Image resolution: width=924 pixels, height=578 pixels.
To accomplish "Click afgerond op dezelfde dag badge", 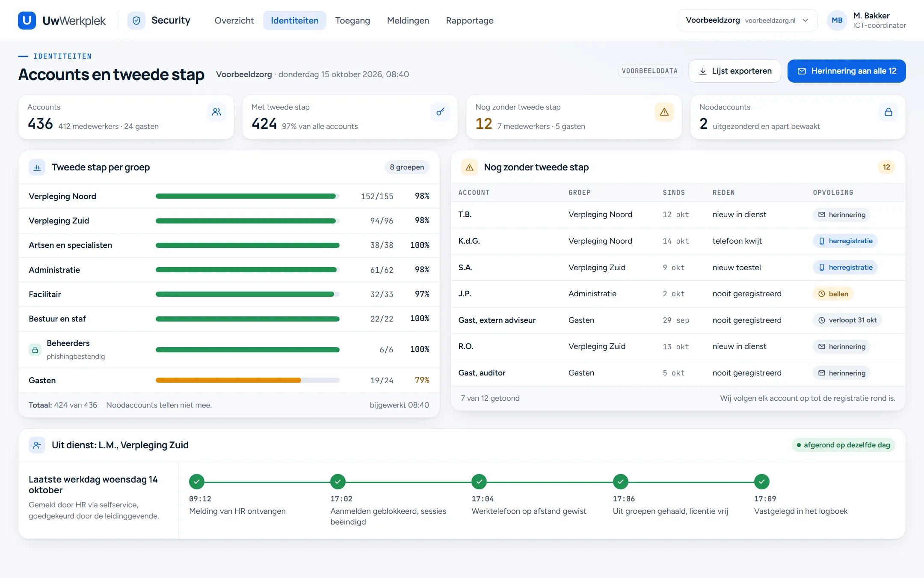I will pos(843,445).
